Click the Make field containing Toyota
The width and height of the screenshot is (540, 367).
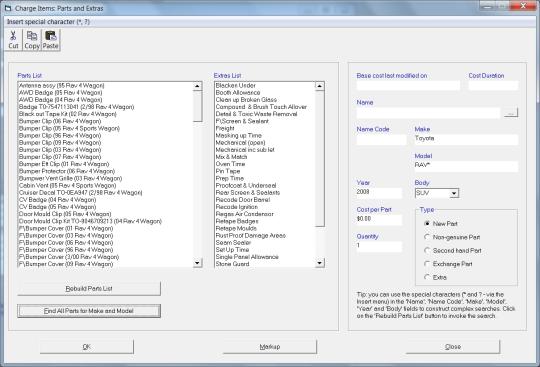[466, 139]
